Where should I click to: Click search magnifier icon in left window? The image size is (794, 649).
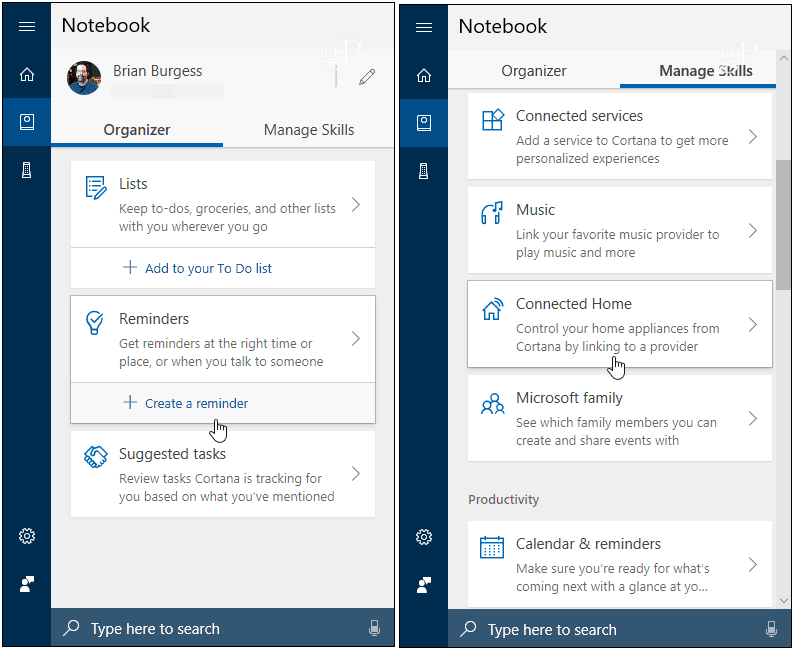point(71,628)
